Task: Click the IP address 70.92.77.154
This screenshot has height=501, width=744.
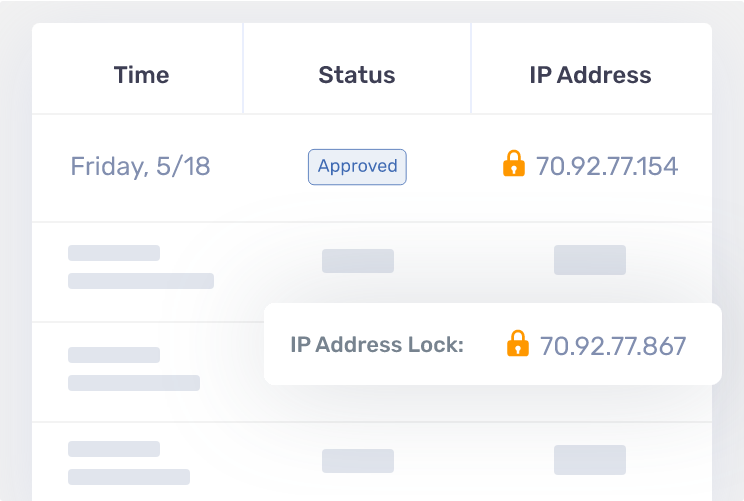Action: [x=607, y=167]
